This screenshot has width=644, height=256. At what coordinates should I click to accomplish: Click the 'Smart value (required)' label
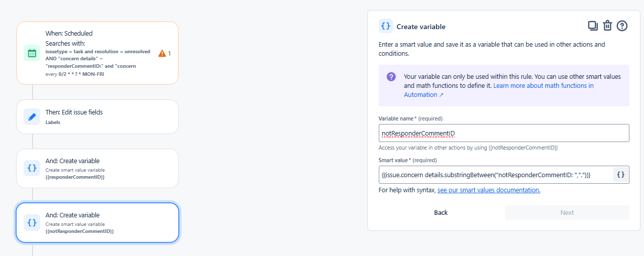tap(407, 160)
